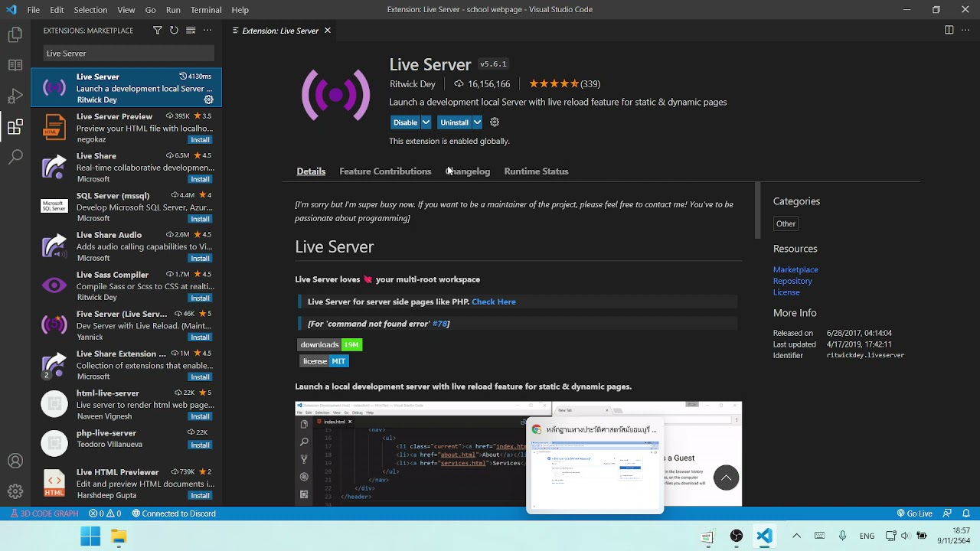The width and height of the screenshot is (980, 551).
Task: Open the File menu
Action: pos(34,10)
